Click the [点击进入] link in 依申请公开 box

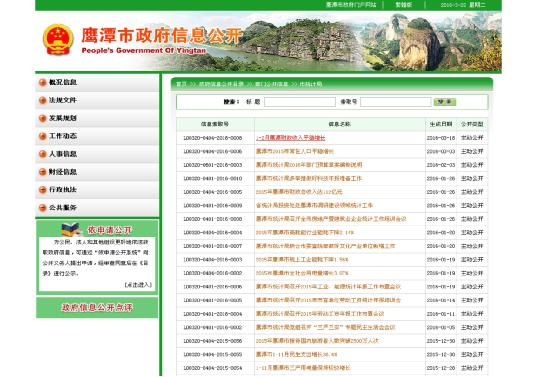coord(138,285)
